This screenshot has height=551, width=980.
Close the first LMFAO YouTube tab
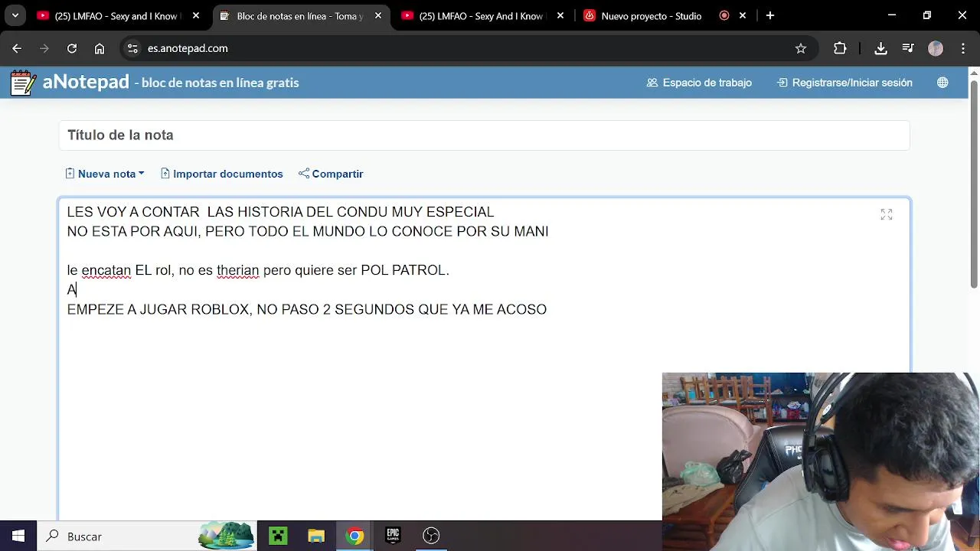[x=196, y=16]
